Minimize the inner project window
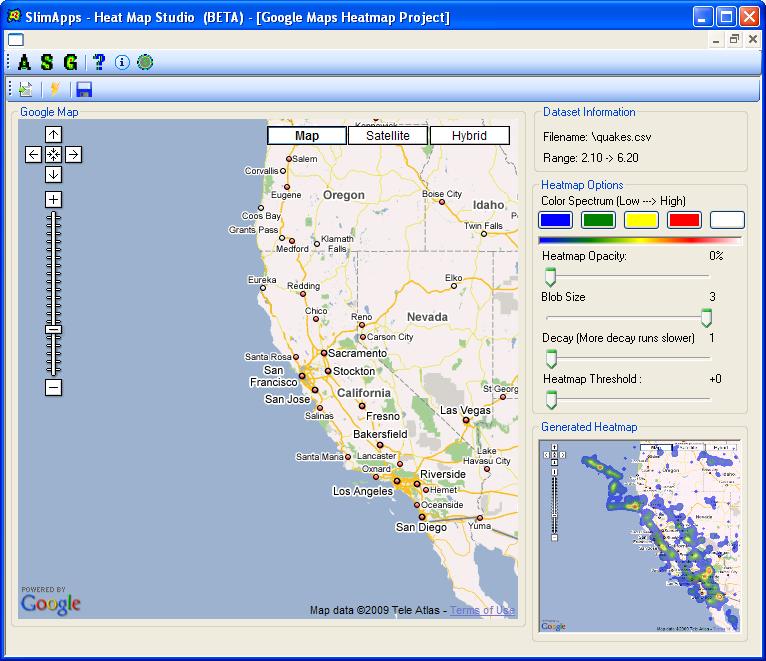 tap(716, 40)
